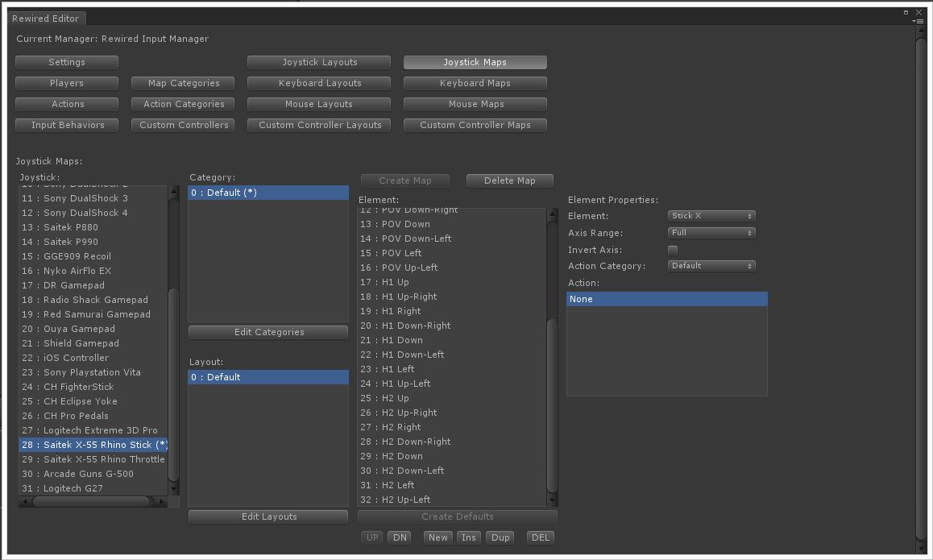Open the Actions section
This screenshot has width=933, height=560.
point(66,104)
